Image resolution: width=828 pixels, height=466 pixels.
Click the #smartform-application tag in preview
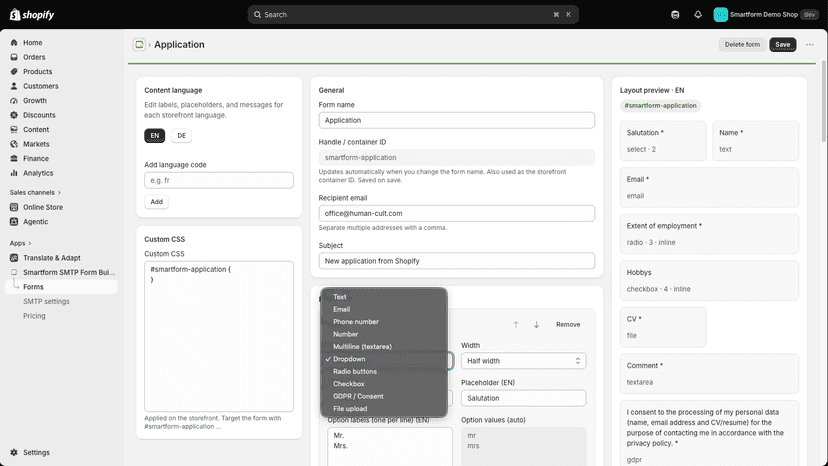tap(660, 106)
